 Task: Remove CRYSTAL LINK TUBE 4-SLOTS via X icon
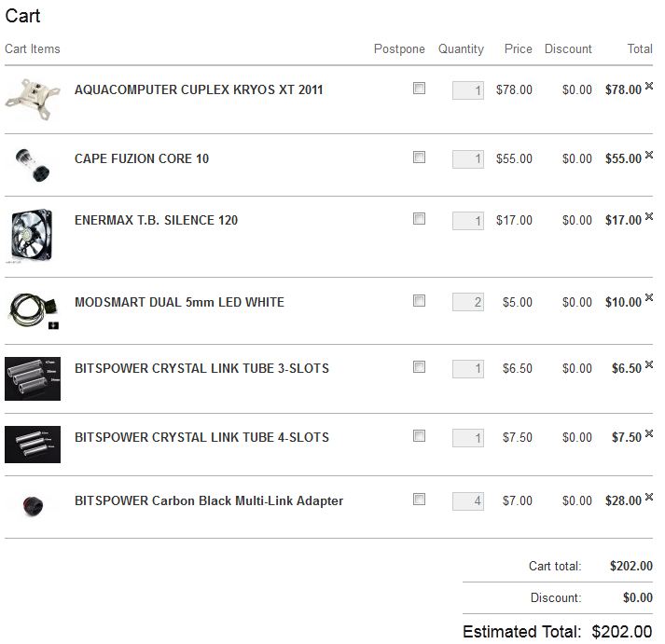648,433
